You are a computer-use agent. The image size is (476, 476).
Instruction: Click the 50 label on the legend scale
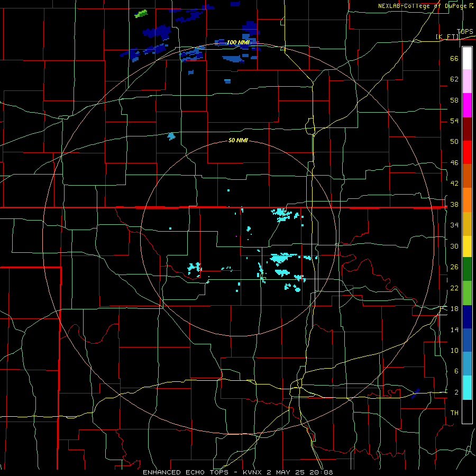454,141
